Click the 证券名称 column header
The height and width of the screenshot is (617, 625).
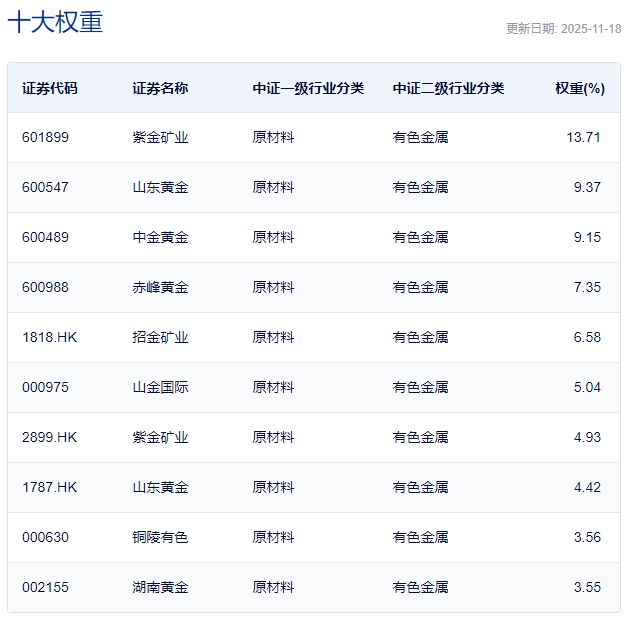pos(160,88)
